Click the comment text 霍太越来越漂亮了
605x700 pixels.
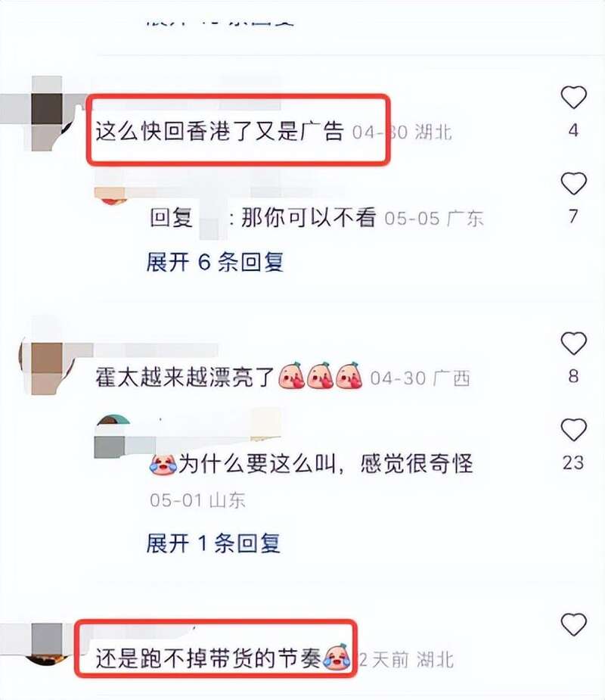185,377
